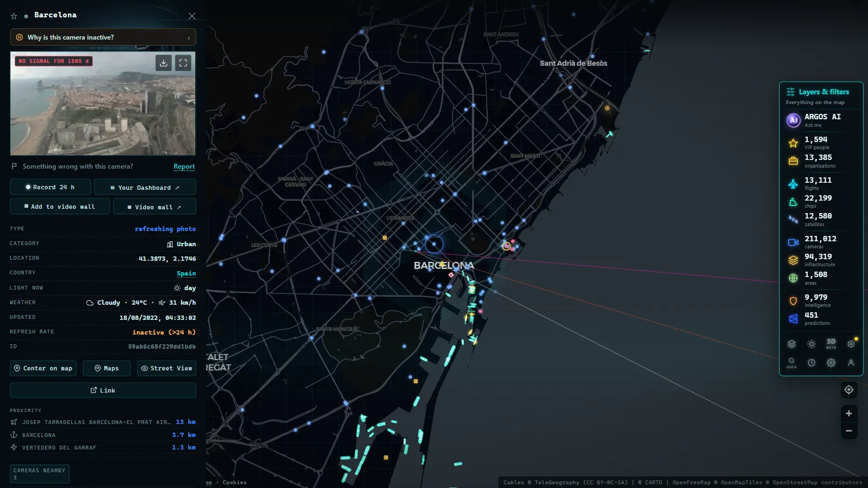Viewport: 868px width, 488px height.
Task: Toggle the flights layer
Action: tap(821, 183)
